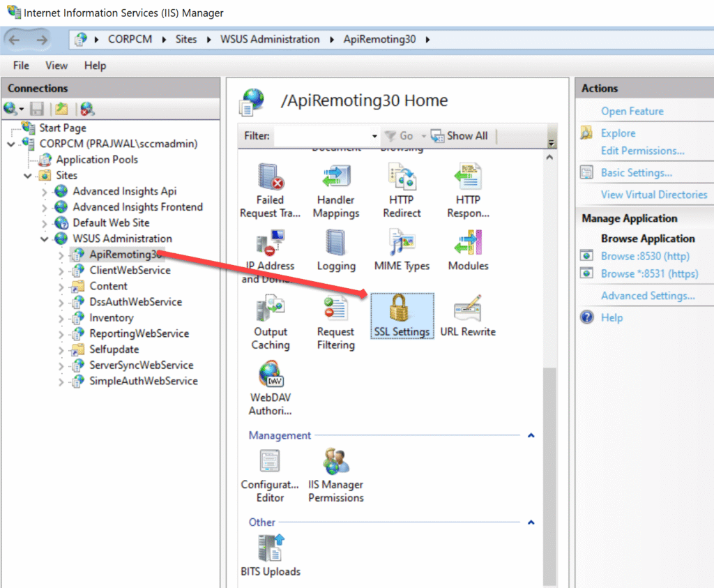714x588 pixels.
Task: Click the Forward navigation arrow
Action: pos(42,40)
